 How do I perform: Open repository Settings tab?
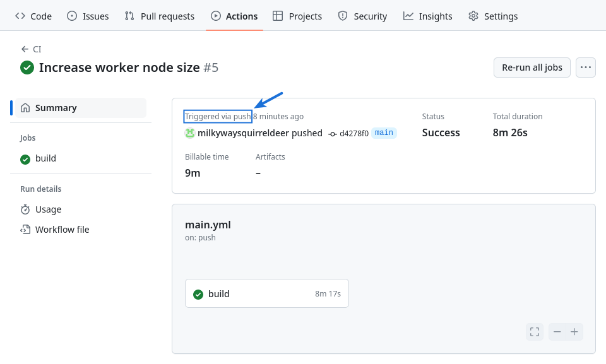(493, 16)
